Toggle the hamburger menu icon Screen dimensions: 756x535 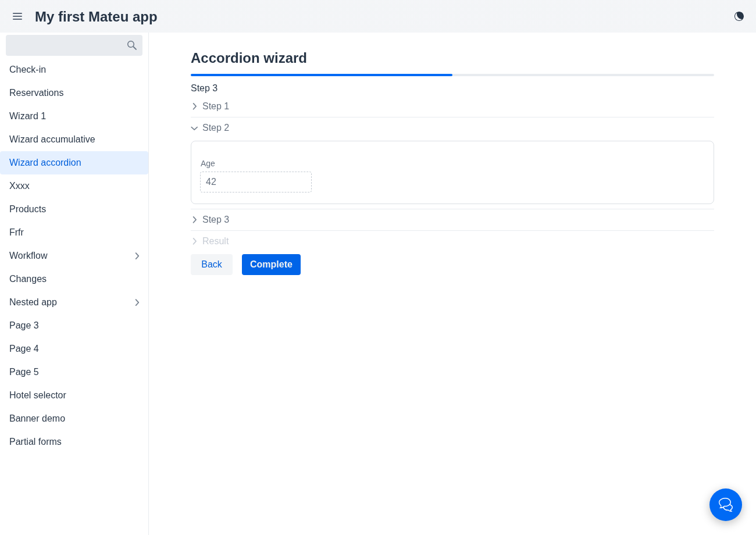(17, 16)
